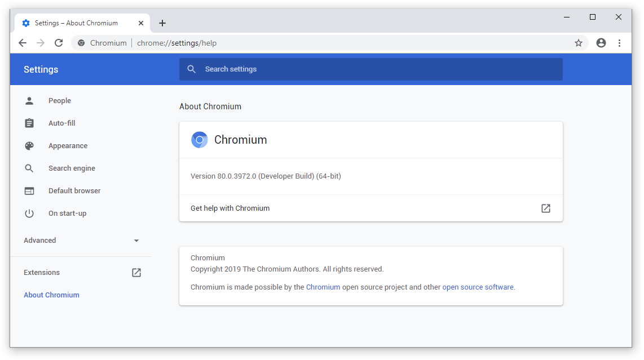Click the back navigation arrow

22,43
